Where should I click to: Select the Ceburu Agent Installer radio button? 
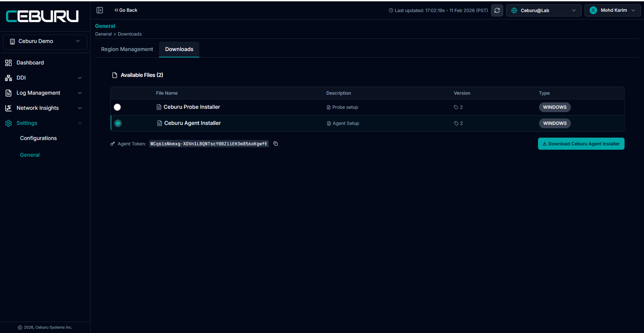(x=118, y=123)
